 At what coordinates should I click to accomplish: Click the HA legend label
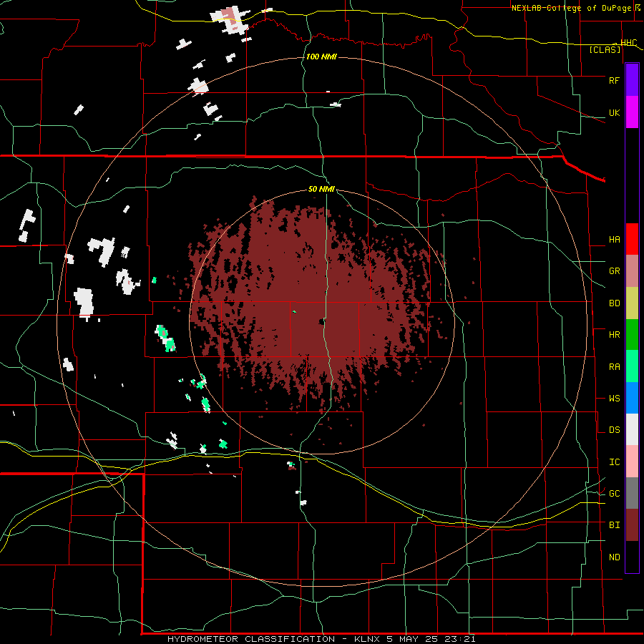coord(615,240)
